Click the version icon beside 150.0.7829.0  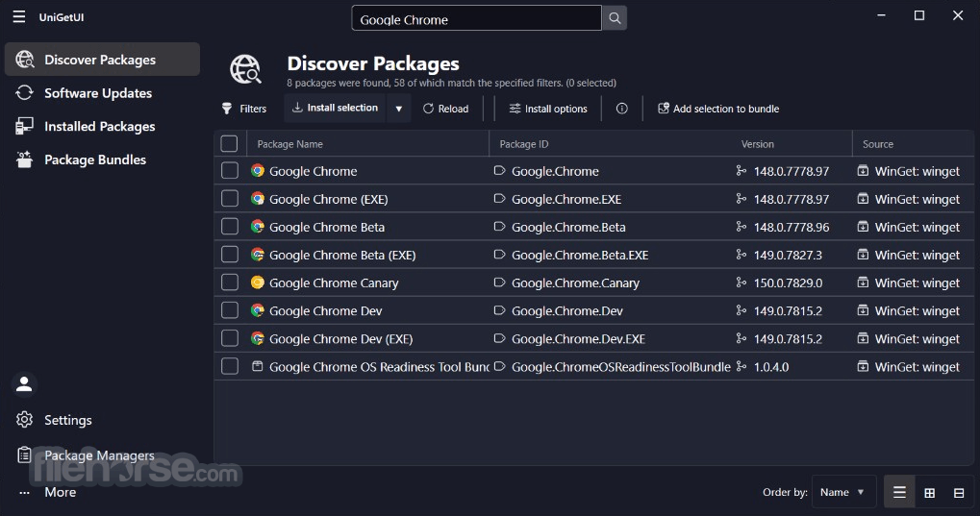741,283
